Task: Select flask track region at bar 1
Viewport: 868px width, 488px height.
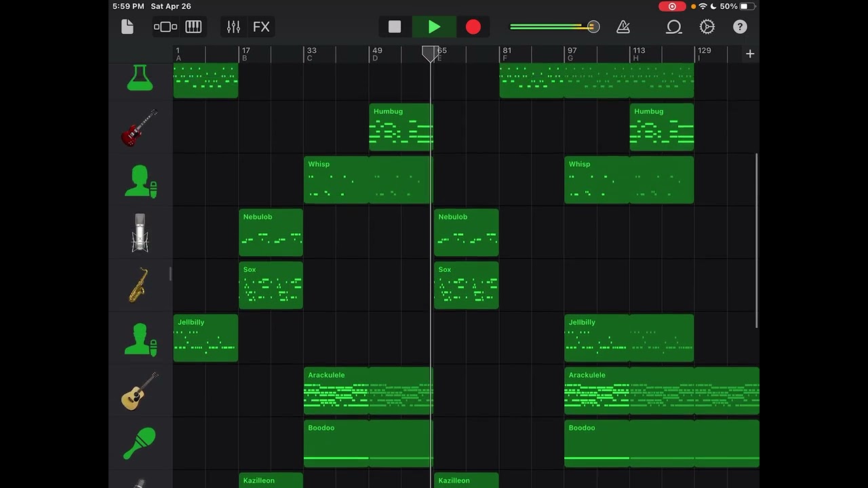Action: click(205, 81)
